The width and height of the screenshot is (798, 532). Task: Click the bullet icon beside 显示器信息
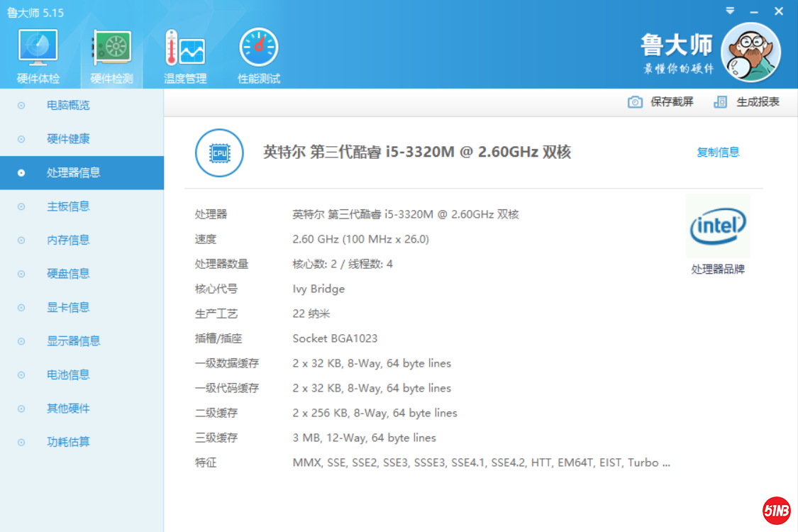pyautogui.click(x=21, y=341)
